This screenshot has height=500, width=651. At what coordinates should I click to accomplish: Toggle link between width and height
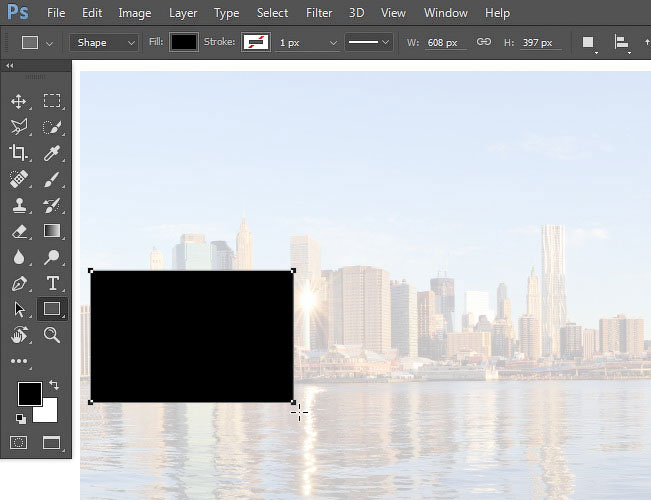(x=484, y=42)
